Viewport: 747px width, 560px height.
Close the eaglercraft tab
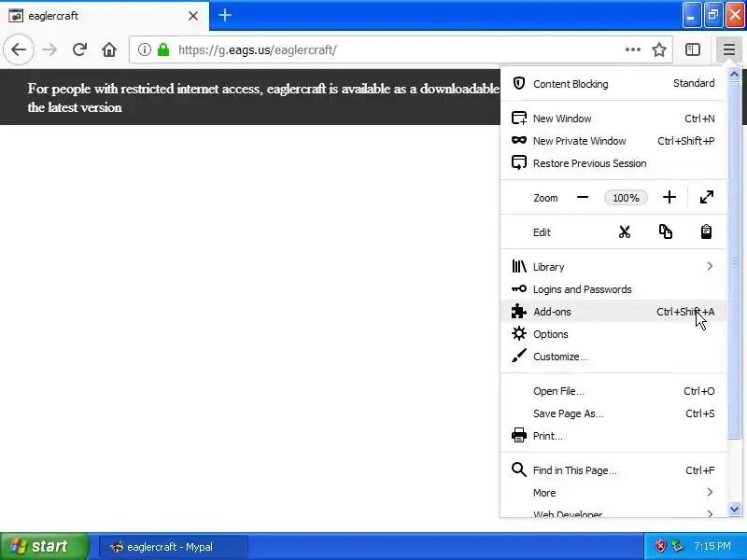[x=193, y=16]
